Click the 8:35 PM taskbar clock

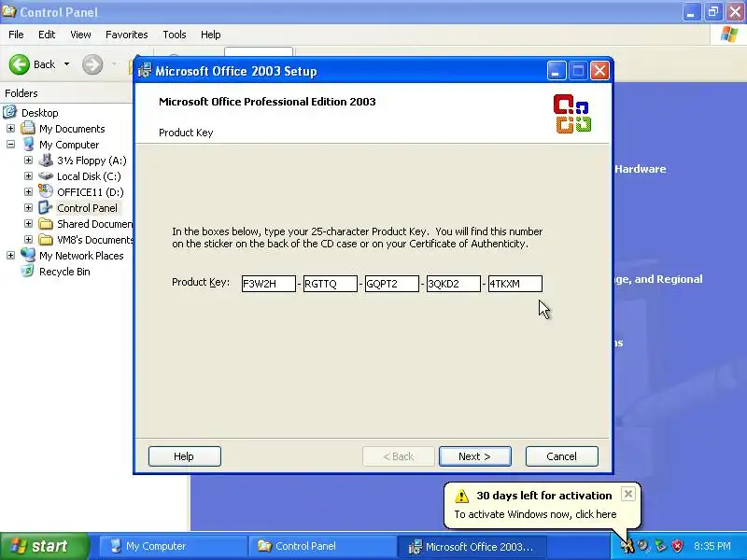click(712, 546)
